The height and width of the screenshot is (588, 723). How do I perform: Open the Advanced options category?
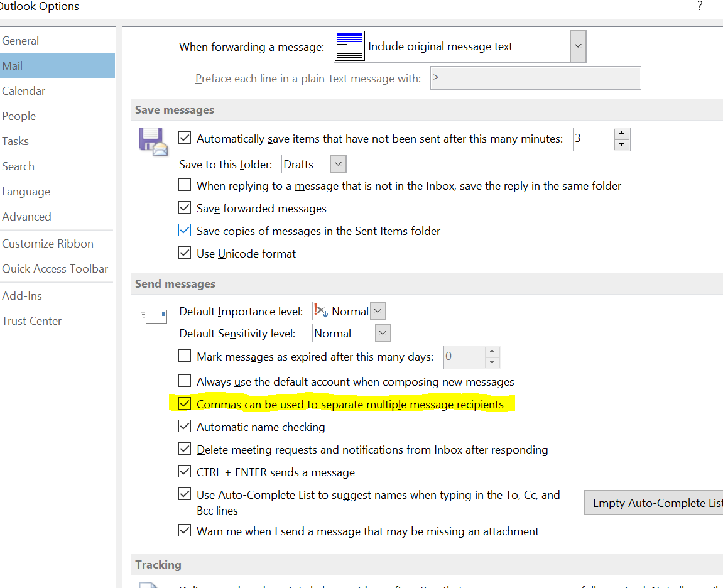(57, 217)
